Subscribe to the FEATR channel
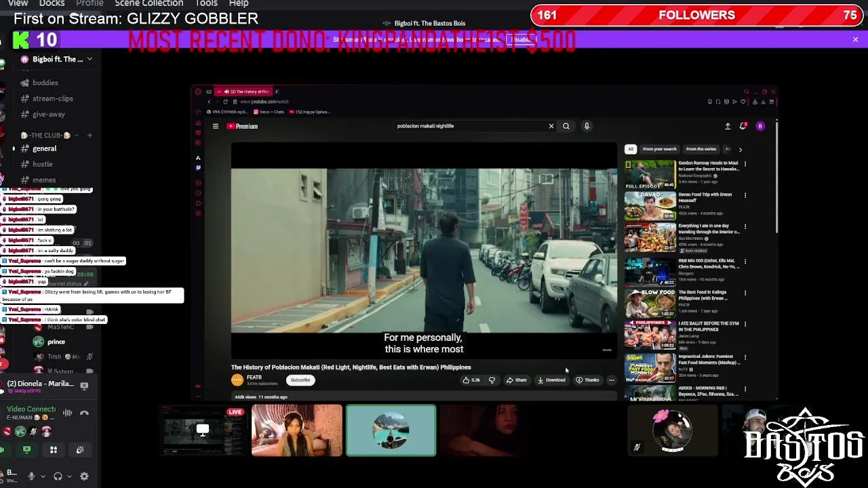The image size is (868, 488). (x=300, y=380)
